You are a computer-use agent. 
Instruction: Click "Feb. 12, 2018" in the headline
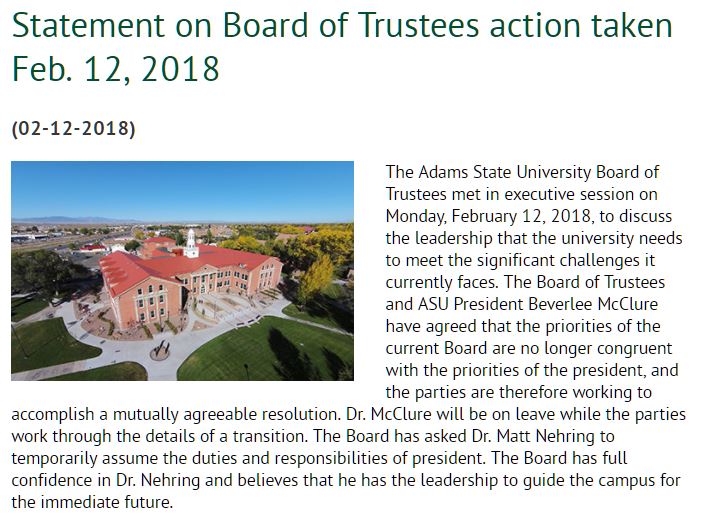[x=116, y=68]
